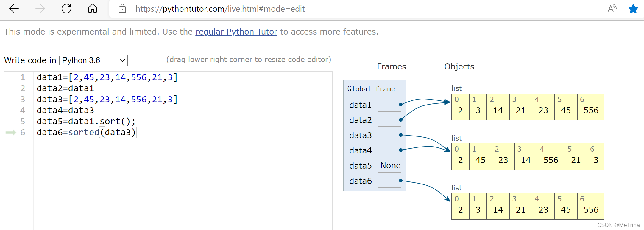This screenshot has width=644, height=230.
Task: Expand the Python 3.6 language dropdown
Action: [93, 60]
